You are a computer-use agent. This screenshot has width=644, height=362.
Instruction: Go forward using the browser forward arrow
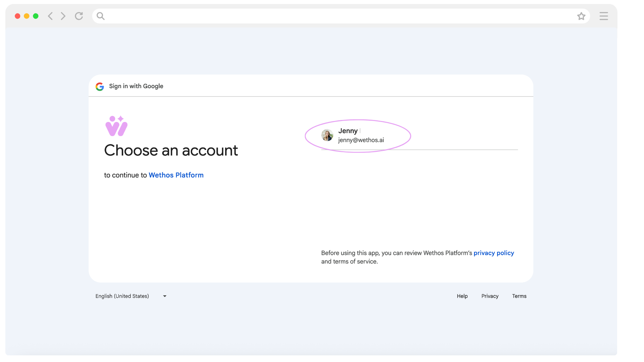pyautogui.click(x=63, y=16)
